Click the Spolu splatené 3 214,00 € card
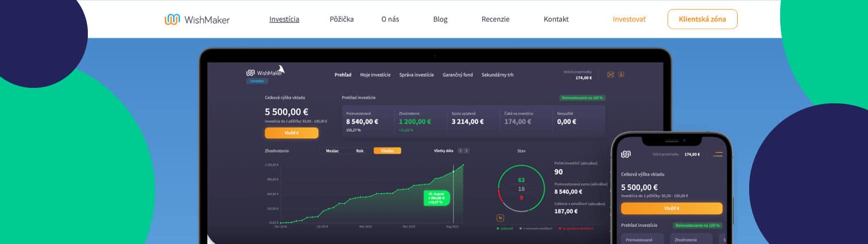Screen dimensions: 868x244 pyautogui.click(x=472, y=121)
